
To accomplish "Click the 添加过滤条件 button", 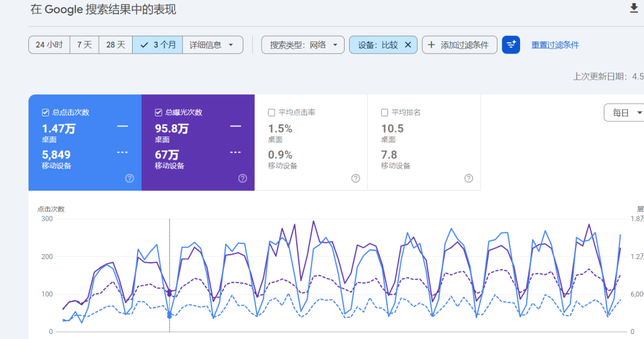I will (x=460, y=45).
